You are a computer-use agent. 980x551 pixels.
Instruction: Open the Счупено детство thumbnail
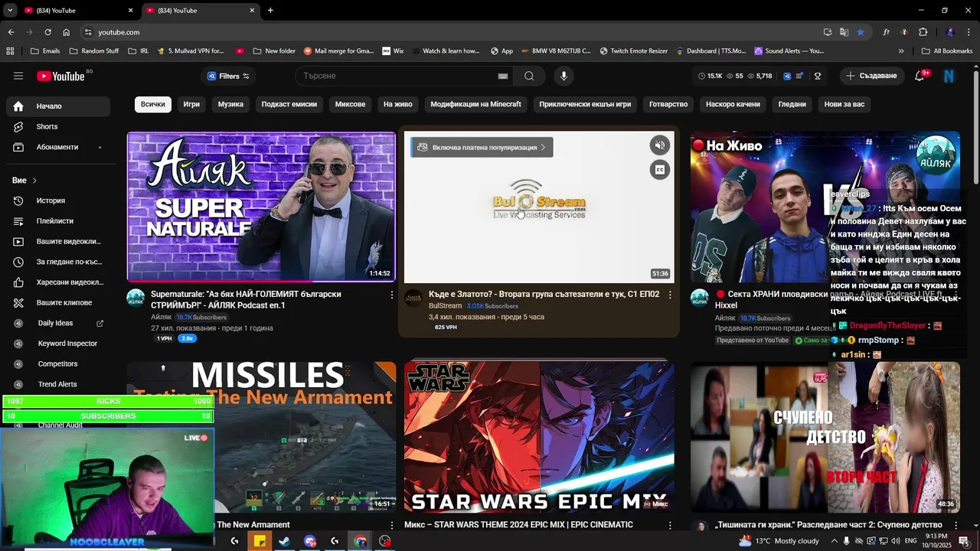pyautogui.click(x=825, y=437)
